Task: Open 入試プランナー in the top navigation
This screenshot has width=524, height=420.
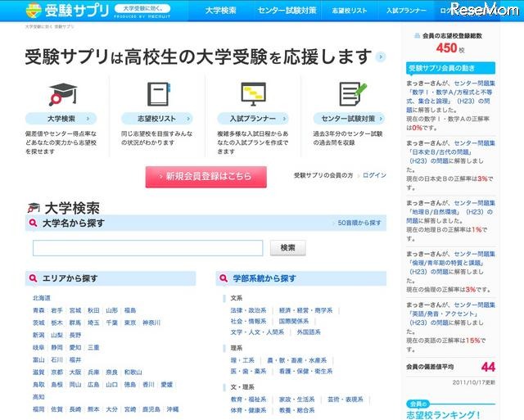Action: pos(406,11)
